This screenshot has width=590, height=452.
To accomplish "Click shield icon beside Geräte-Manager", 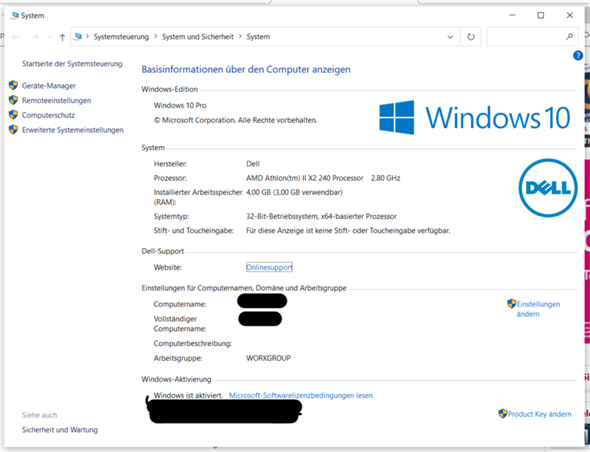I will point(13,85).
